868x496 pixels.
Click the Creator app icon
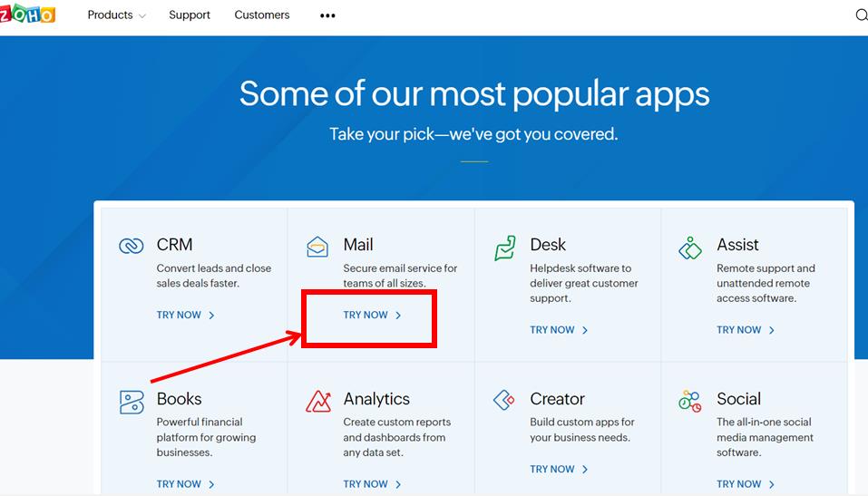tap(504, 400)
